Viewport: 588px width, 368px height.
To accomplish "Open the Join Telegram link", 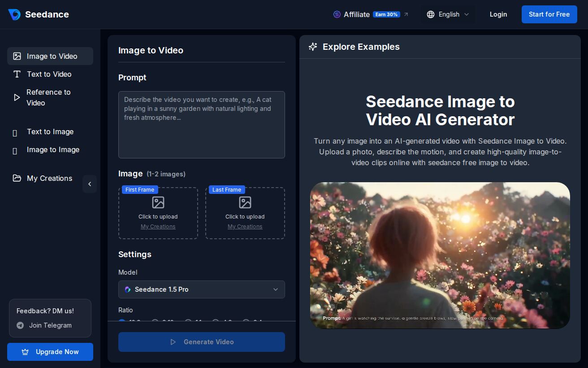I will pyautogui.click(x=50, y=325).
